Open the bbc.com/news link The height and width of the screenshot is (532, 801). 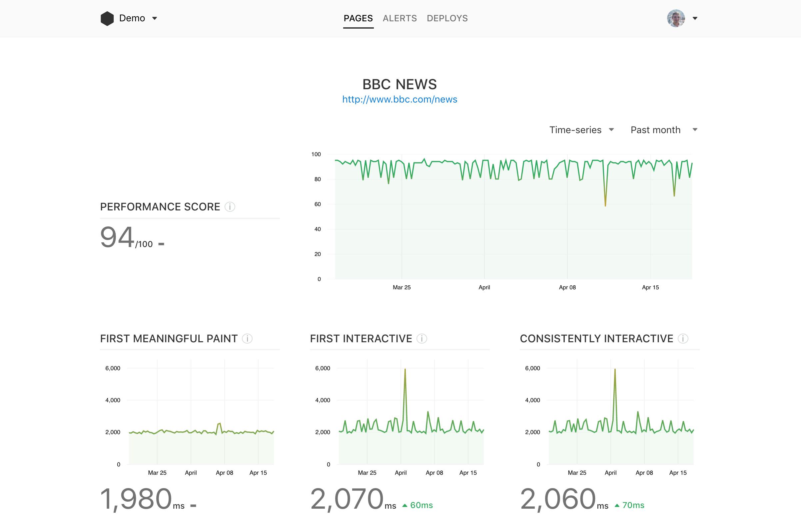pos(400,99)
